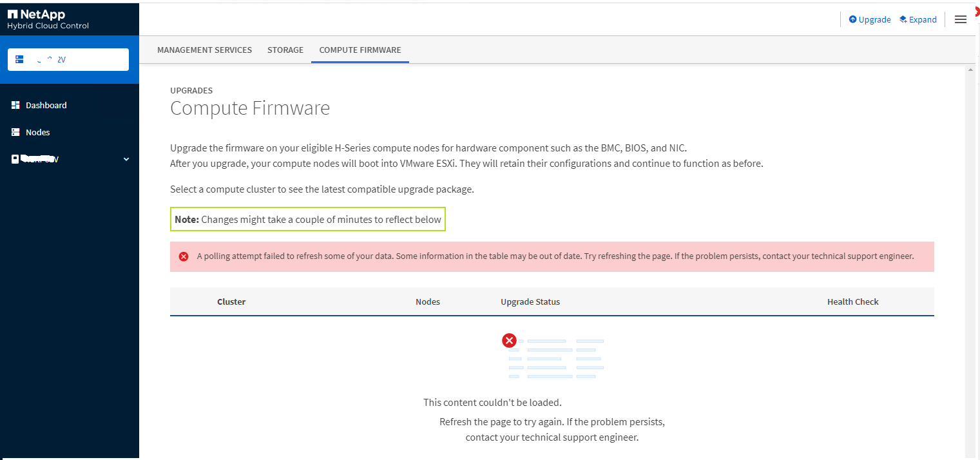Click the Health Check column header
The height and width of the screenshot is (460, 980).
[852, 302]
